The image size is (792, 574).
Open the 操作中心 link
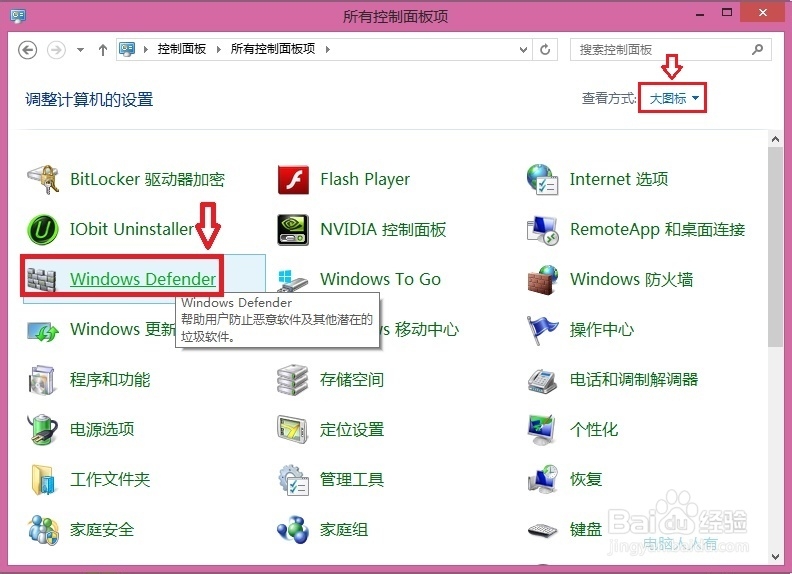coord(602,329)
